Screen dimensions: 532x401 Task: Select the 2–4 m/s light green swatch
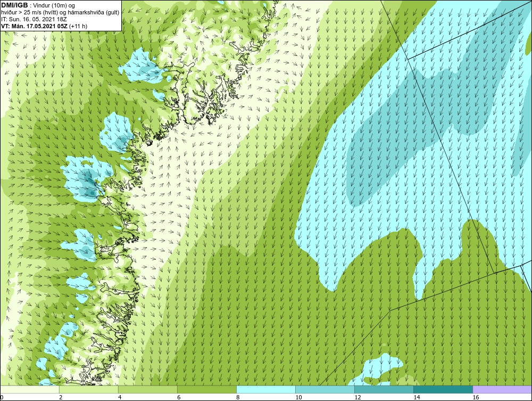click(88, 389)
